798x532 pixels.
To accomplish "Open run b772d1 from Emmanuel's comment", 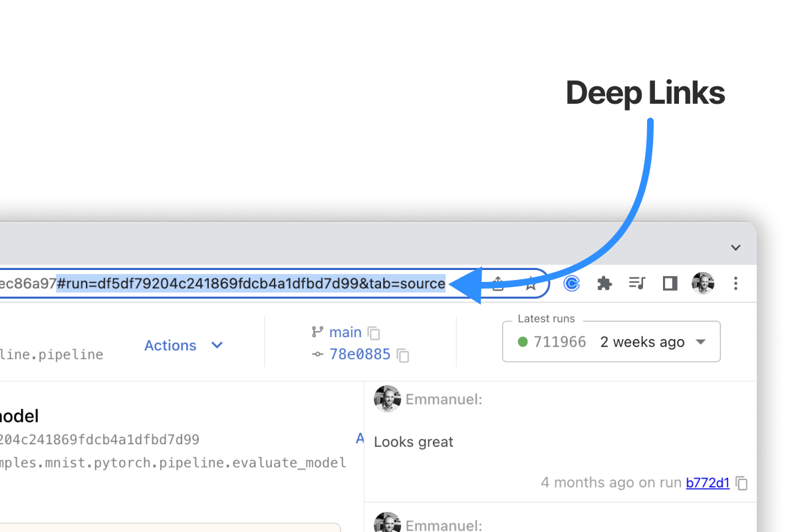I will [707, 483].
